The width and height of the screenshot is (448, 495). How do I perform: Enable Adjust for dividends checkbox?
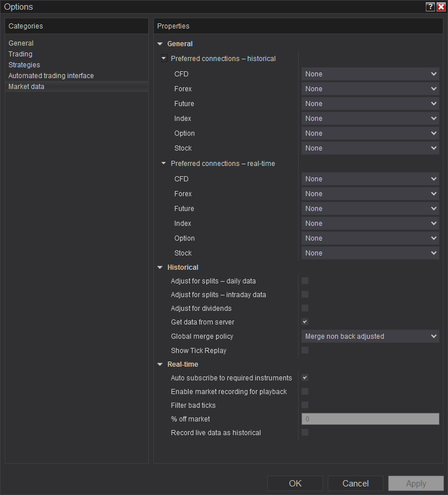point(305,308)
